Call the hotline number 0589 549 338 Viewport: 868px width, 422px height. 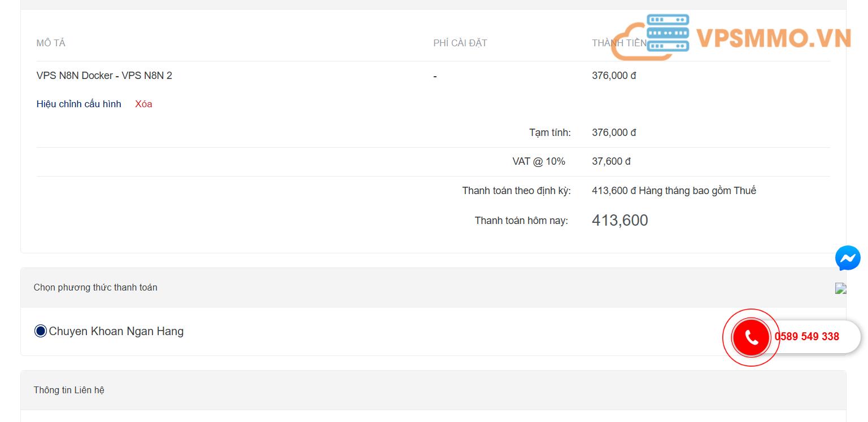pyautogui.click(x=806, y=337)
